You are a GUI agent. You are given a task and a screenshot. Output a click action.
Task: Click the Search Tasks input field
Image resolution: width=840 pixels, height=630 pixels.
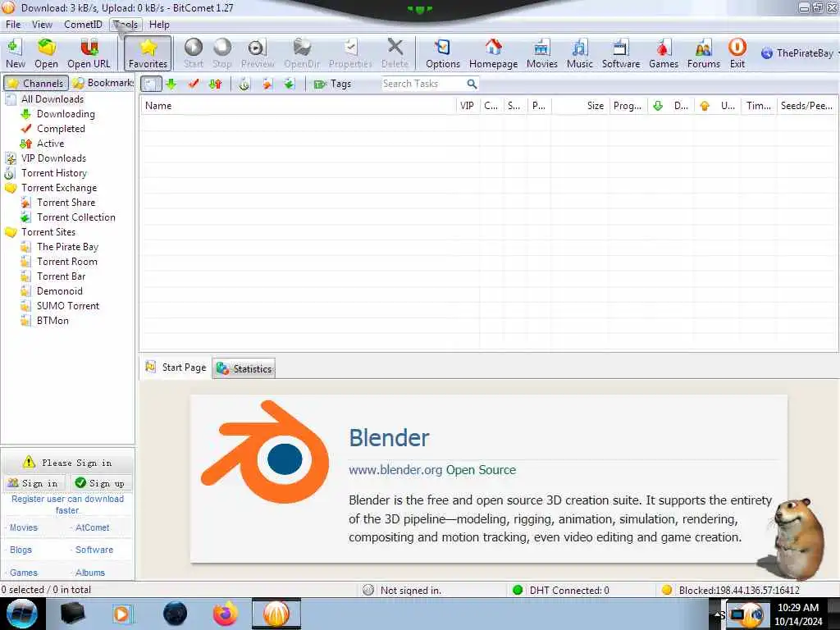pyautogui.click(x=422, y=84)
